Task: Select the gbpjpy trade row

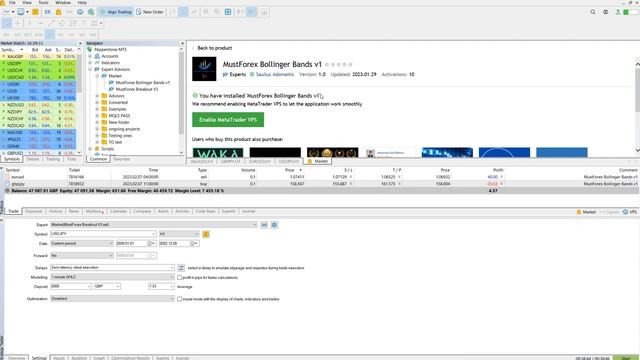Action: click(320, 184)
